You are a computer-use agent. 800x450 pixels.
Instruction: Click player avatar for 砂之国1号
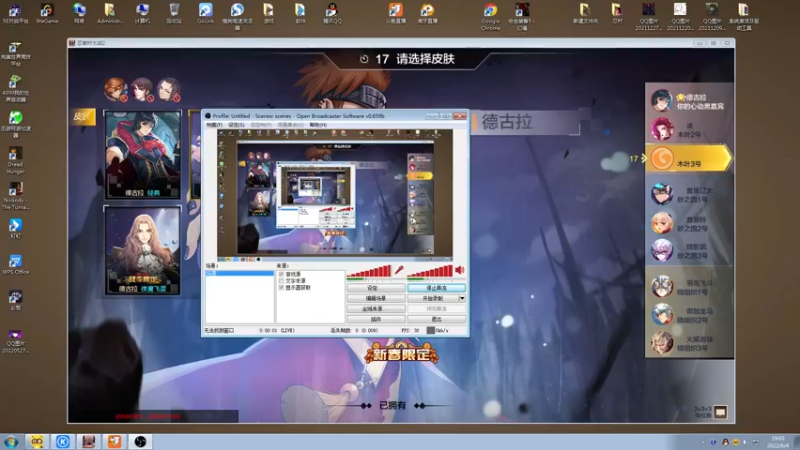[662, 194]
